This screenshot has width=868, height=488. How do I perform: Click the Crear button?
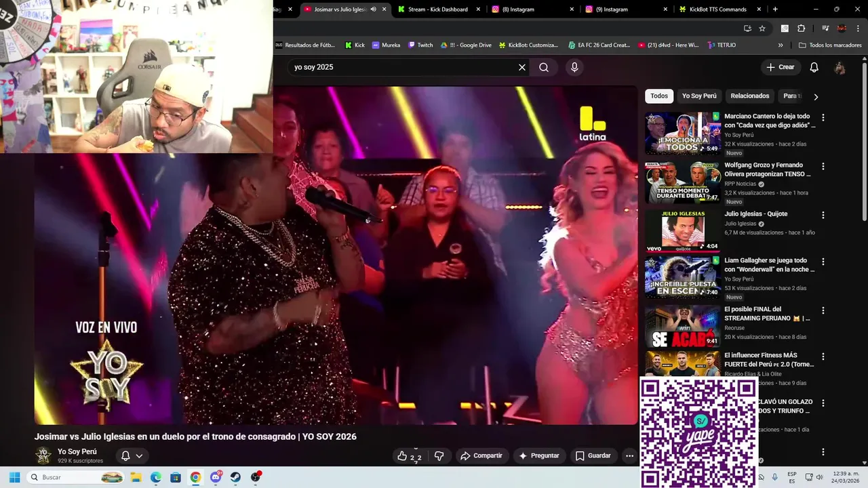[x=781, y=67]
